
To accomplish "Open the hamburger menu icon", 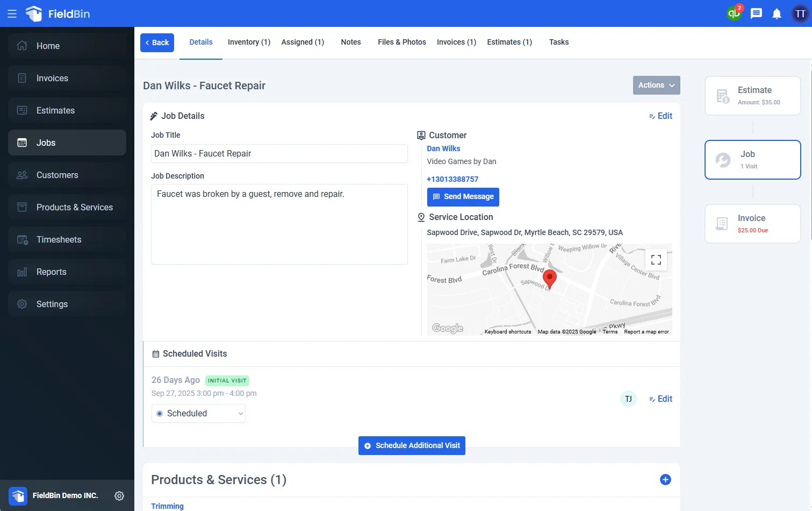I will click(12, 13).
